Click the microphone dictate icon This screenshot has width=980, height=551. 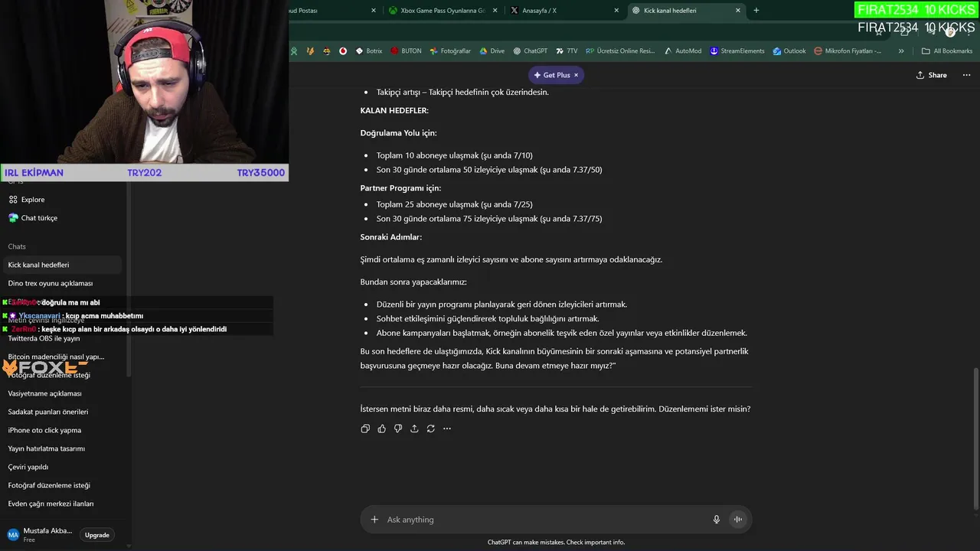tap(717, 520)
